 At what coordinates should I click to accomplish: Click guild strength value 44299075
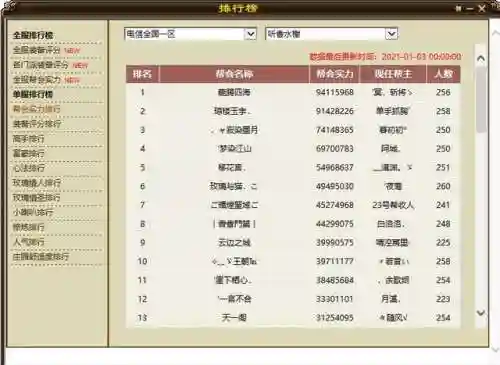(x=335, y=224)
